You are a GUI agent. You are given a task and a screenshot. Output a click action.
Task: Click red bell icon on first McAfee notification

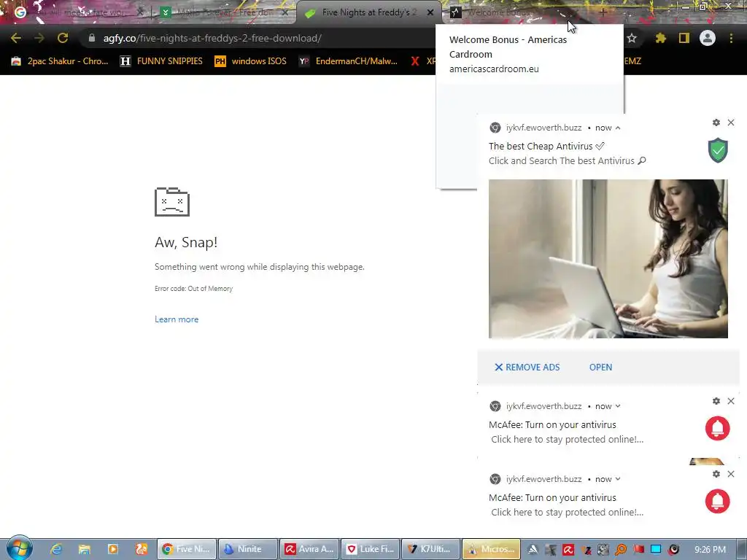[718, 428]
